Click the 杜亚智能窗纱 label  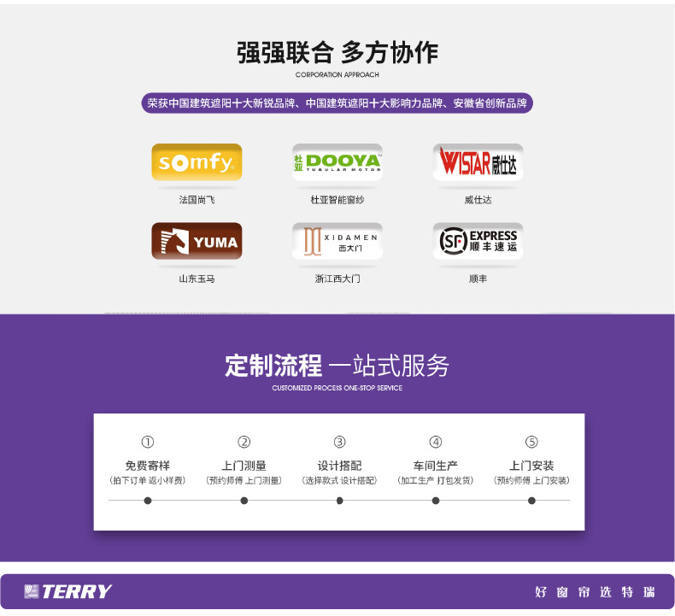pyautogui.click(x=337, y=200)
